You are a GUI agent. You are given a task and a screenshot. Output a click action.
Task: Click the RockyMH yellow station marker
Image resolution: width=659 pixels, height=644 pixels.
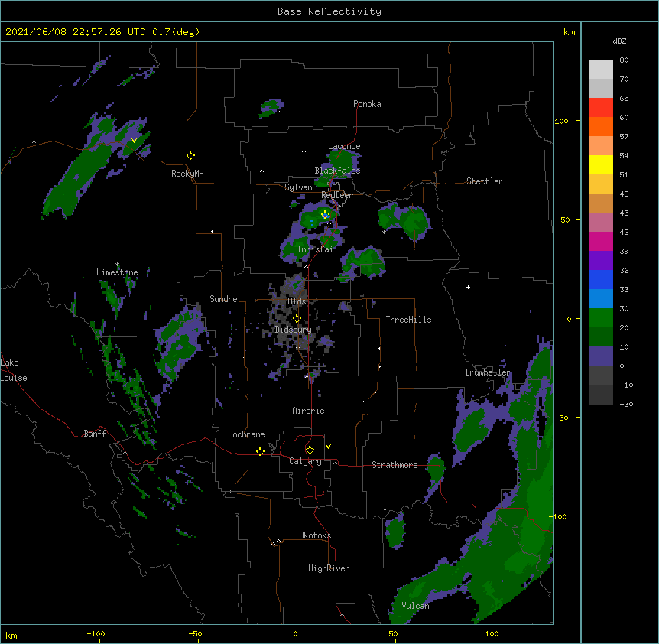tap(190, 156)
